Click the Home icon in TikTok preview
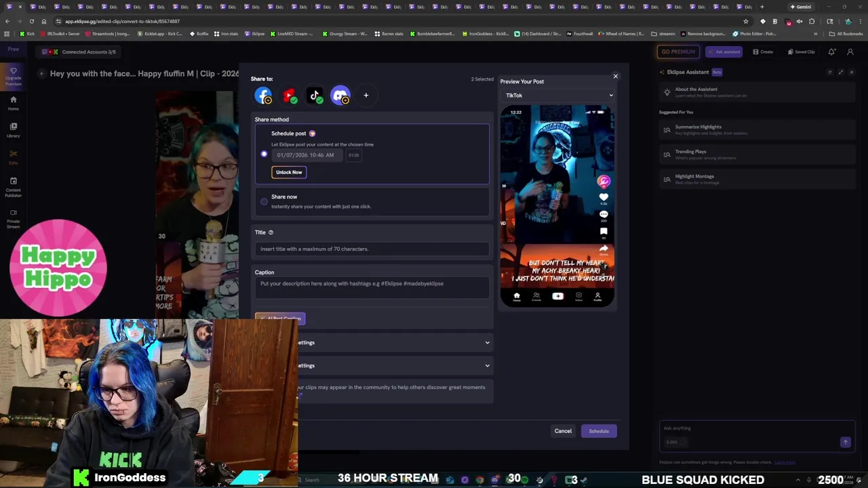The image size is (868, 488). click(x=517, y=296)
